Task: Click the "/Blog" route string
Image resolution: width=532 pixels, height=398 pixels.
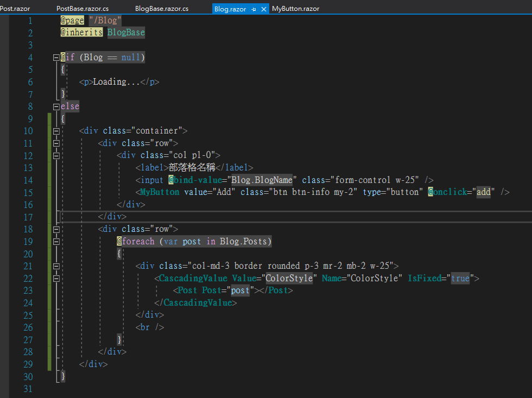Action: (105, 20)
